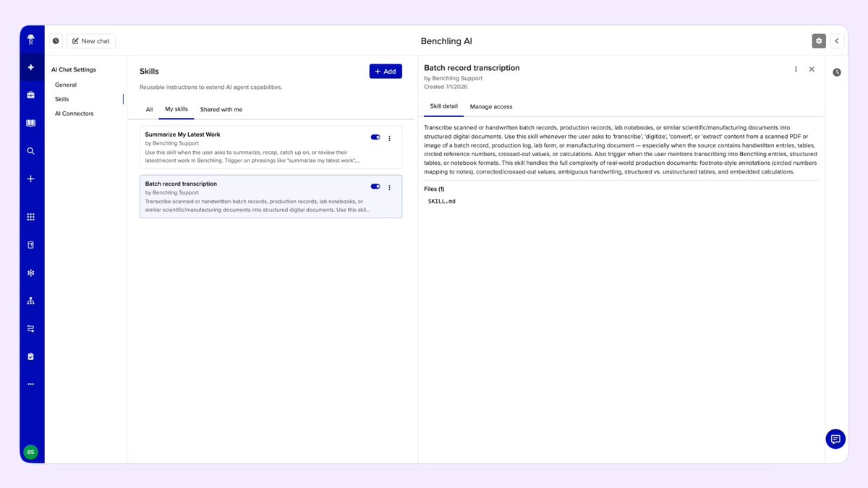Switch to the Skill detail tab
This screenshot has width=868, height=488.
(444, 106)
